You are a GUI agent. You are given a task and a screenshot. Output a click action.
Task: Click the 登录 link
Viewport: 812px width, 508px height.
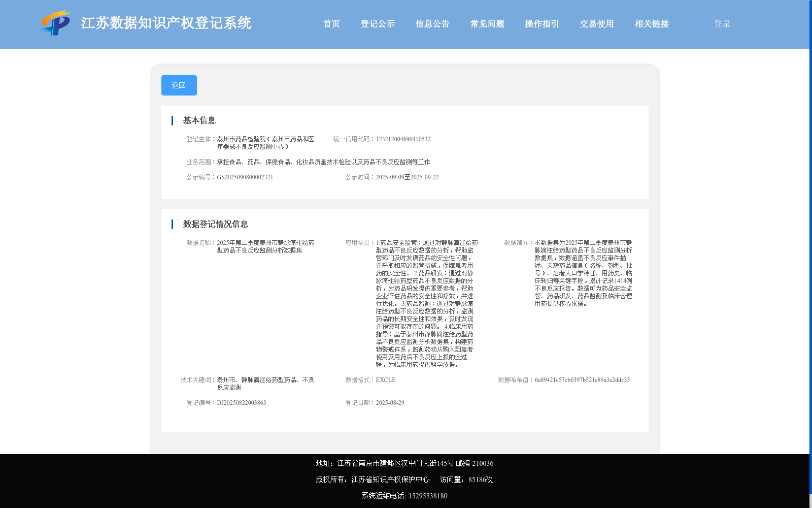(x=722, y=24)
